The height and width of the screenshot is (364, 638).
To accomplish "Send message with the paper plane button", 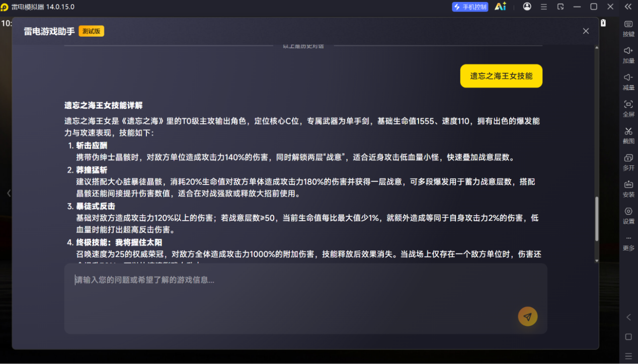I will pos(528,317).
